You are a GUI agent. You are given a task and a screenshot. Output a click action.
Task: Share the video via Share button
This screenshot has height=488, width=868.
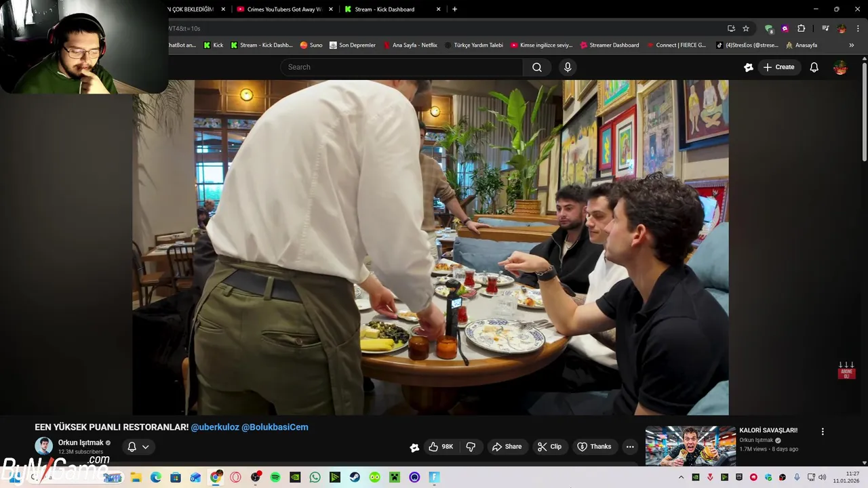(x=507, y=447)
